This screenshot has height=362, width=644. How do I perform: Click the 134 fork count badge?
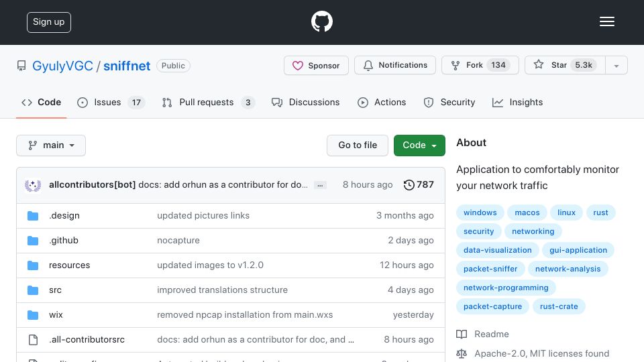(x=498, y=65)
